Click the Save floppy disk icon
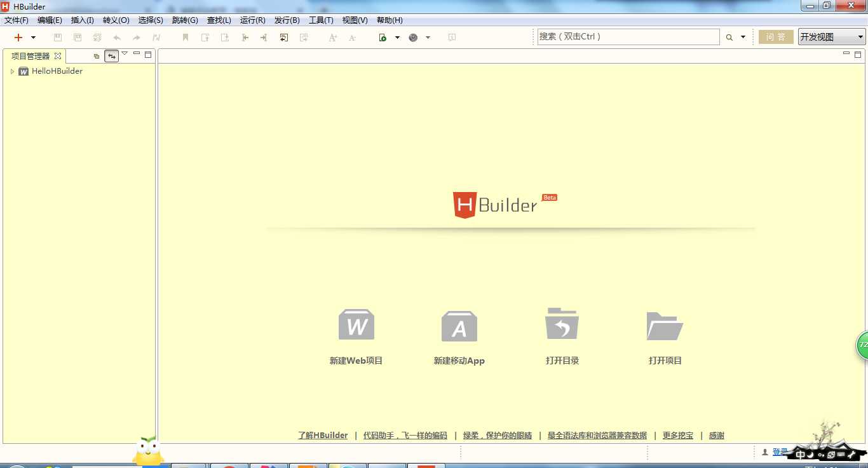The width and height of the screenshot is (868, 468). coord(58,38)
